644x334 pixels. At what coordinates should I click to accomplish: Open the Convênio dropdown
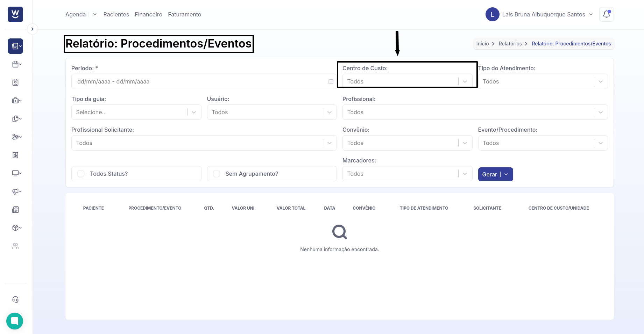tap(407, 143)
